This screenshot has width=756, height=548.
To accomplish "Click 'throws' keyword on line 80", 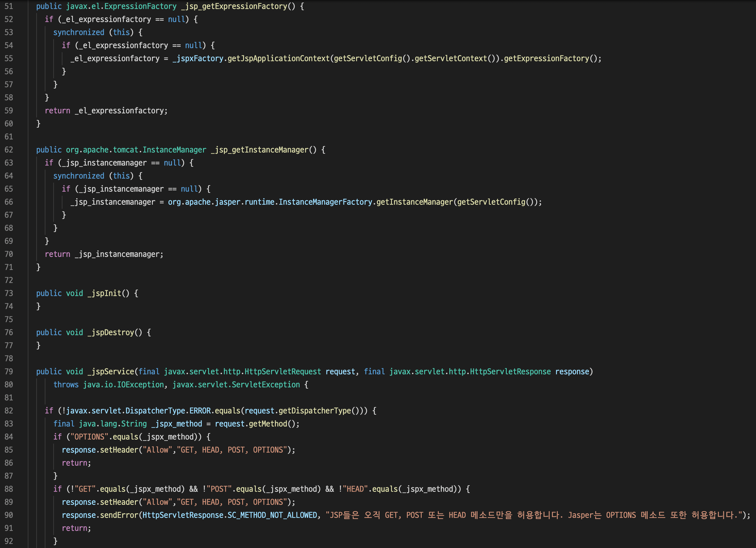I will pyautogui.click(x=66, y=385).
